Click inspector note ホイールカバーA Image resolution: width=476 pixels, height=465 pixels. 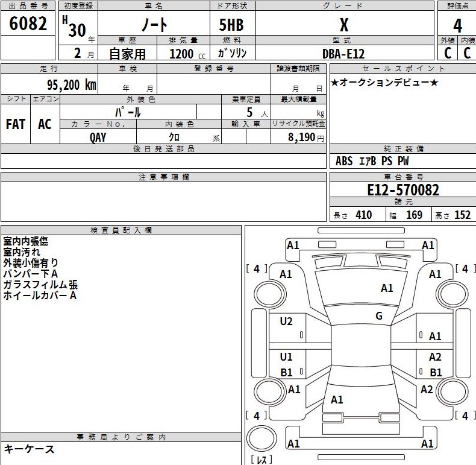tap(40, 296)
